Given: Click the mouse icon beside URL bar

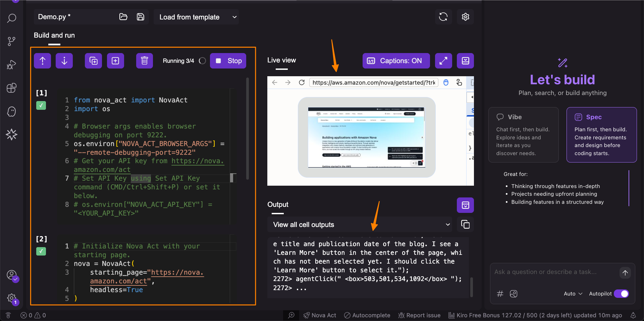Looking at the screenshot, I should pos(446,83).
